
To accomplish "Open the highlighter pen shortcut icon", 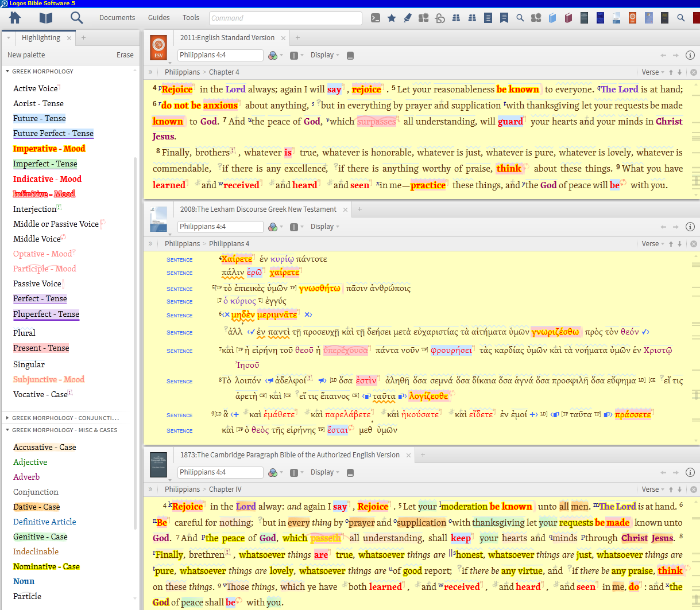I will click(x=408, y=18).
